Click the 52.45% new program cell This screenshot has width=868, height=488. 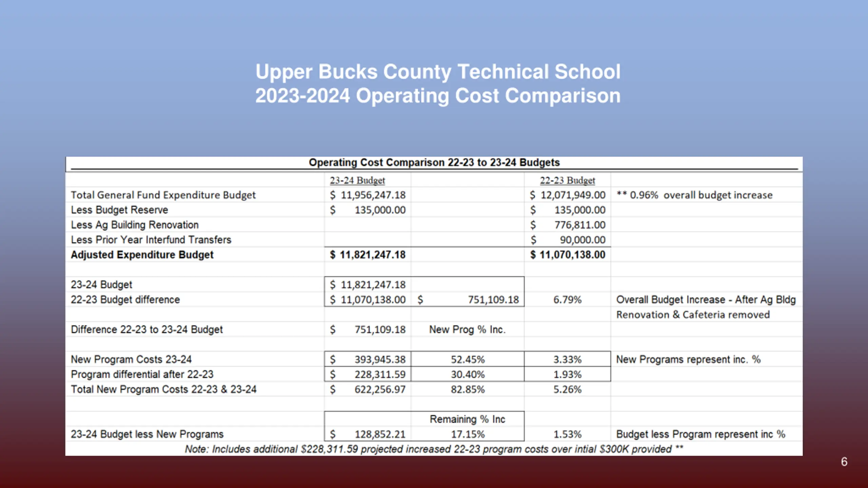coord(468,360)
